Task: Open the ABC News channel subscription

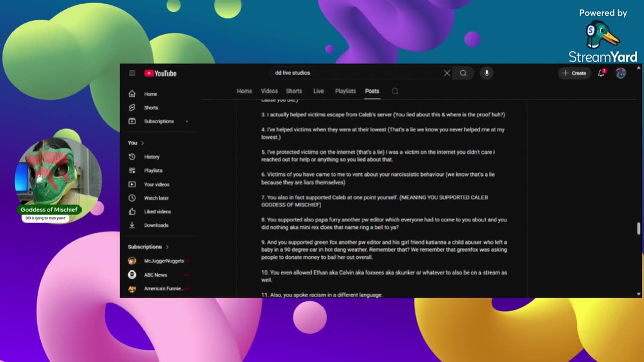Action: 159,275
